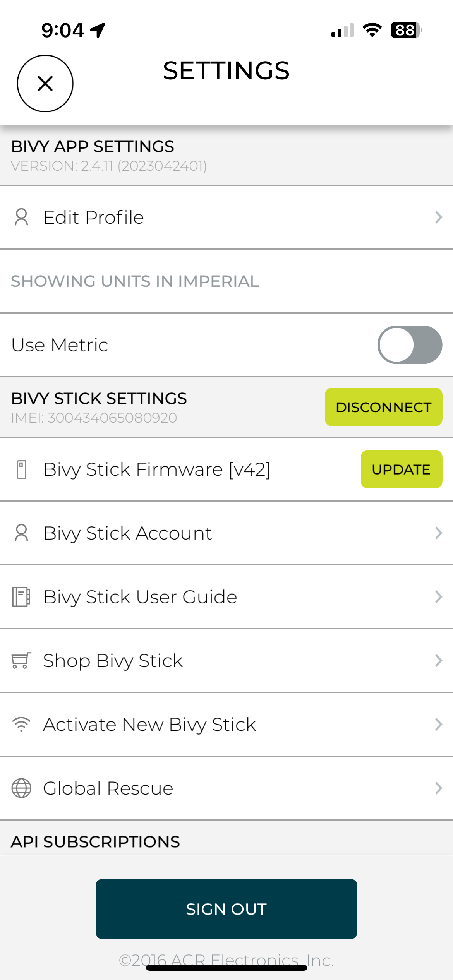Open Global Rescue chevron arrow

[x=438, y=788]
